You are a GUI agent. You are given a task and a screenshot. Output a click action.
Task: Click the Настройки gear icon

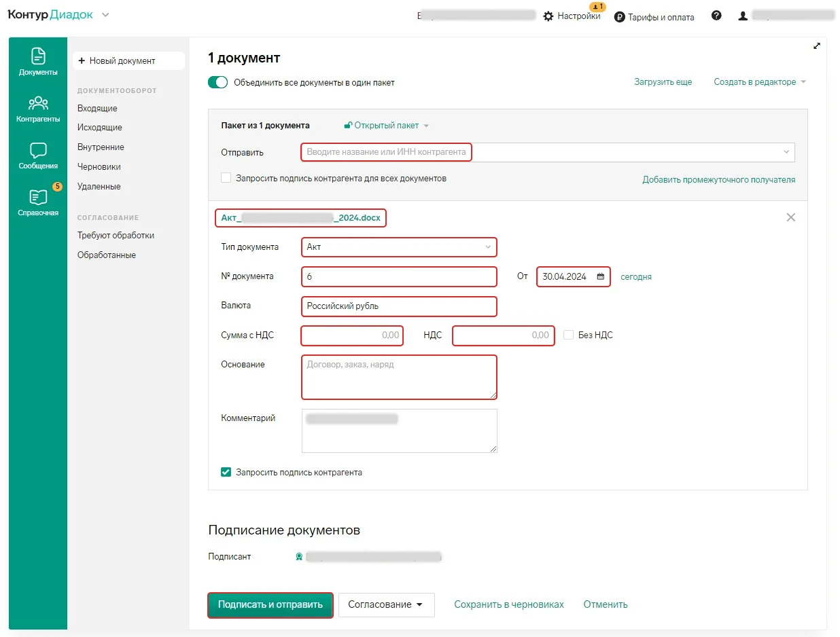[x=548, y=16]
